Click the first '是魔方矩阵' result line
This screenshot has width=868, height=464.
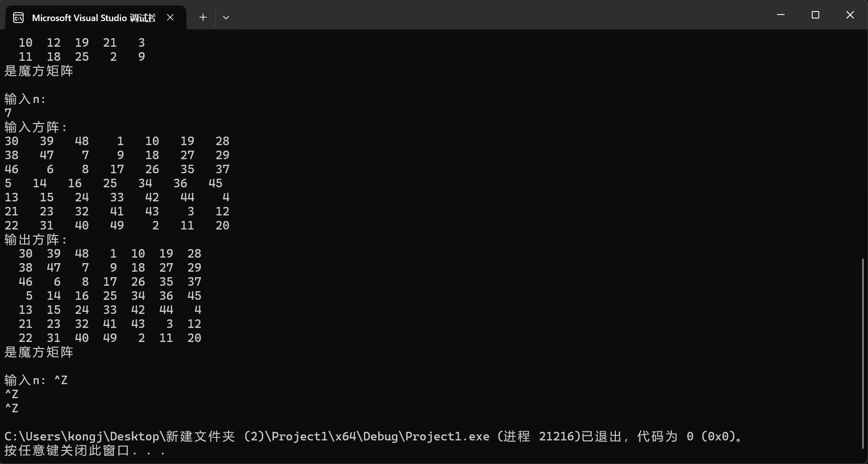(39, 71)
